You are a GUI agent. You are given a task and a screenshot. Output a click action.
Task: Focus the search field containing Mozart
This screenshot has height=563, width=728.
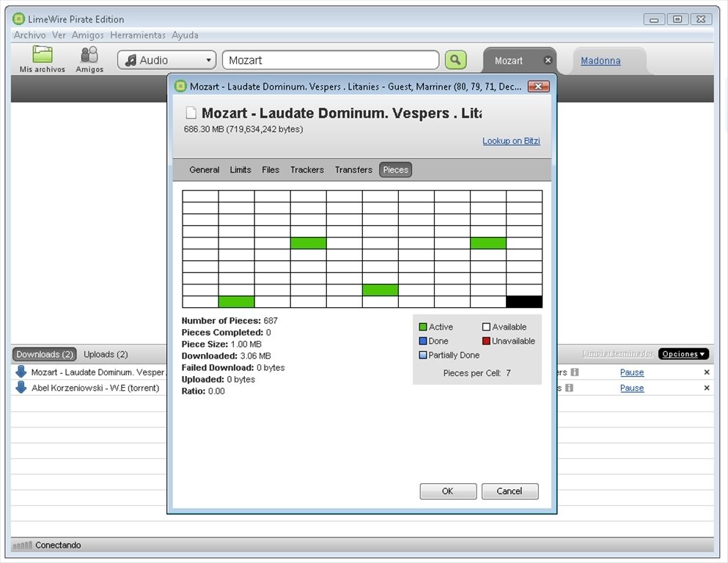point(331,60)
